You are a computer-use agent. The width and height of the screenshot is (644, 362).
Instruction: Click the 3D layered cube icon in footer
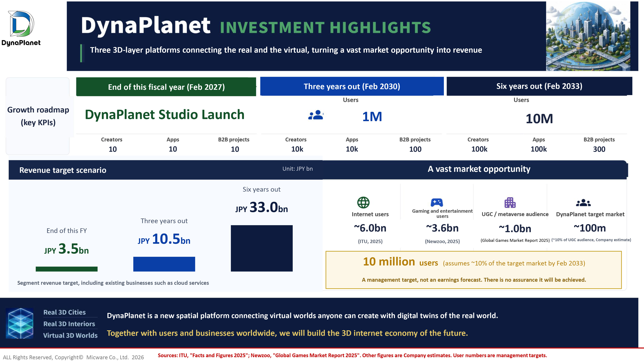pyautogui.click(x=19, y=323)
